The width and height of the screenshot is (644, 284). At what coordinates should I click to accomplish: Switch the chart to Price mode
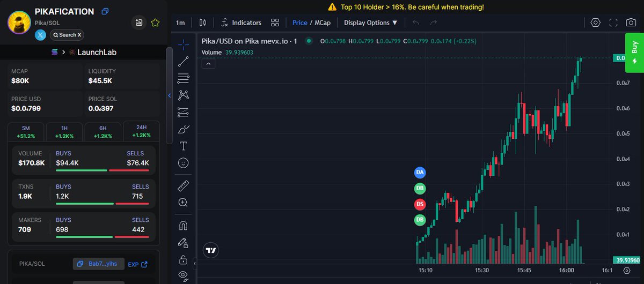[300, 23]
